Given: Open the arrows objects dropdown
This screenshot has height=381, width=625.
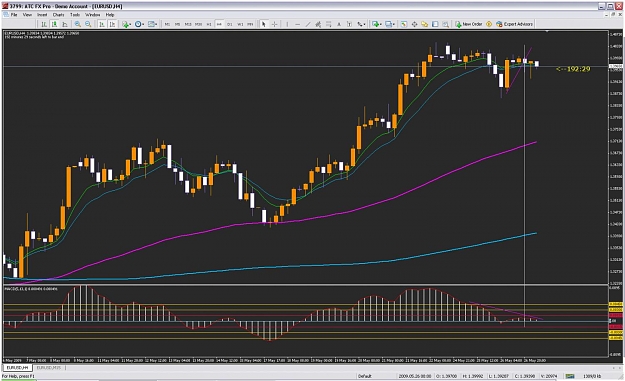Looking at the screenshot, I should [x=361, y=24].
